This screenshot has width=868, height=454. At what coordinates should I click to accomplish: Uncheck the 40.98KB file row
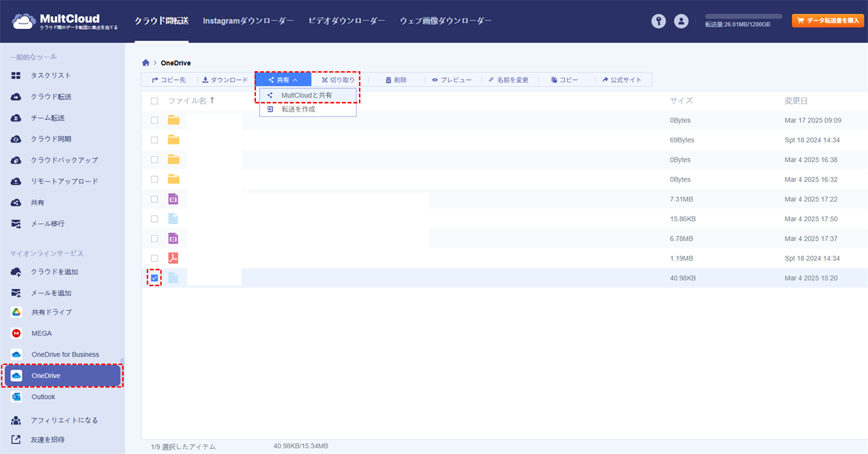click(x=154, y=278)
